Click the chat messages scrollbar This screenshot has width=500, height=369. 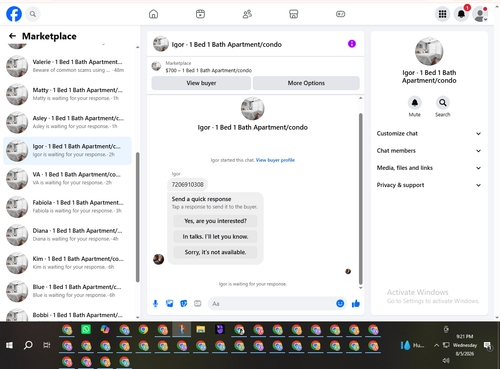pos(360,198)
